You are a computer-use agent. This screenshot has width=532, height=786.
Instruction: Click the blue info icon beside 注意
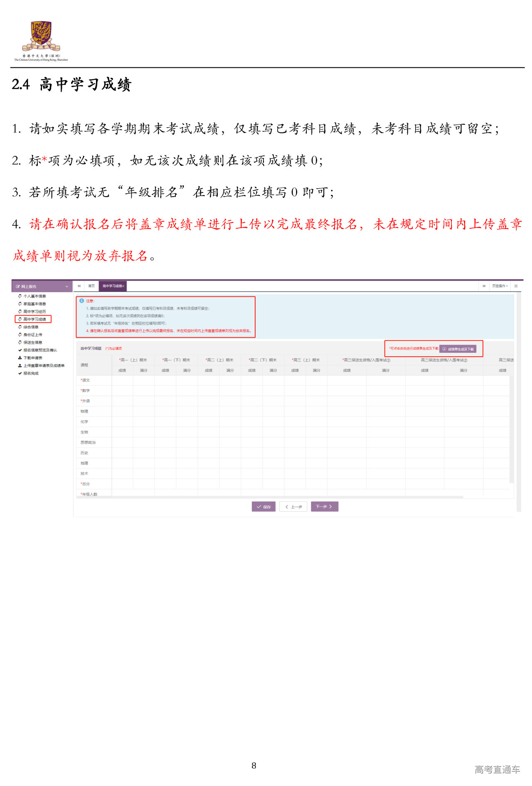[x=81, y=301]
